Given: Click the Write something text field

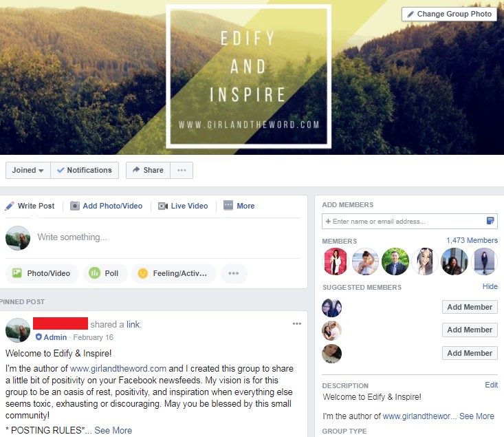Looking at the screenshot, I should pos(167,237).
